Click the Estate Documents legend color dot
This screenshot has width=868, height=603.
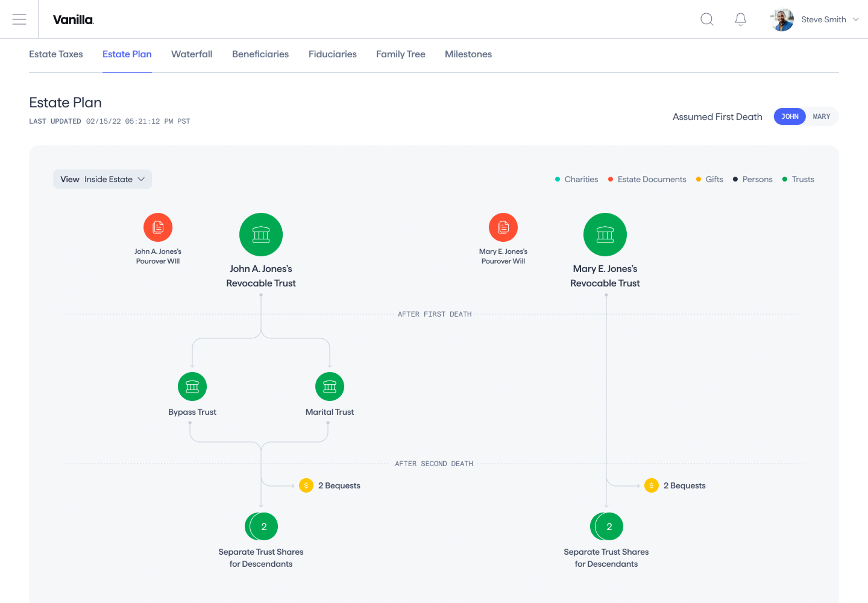(x=611, y=179)
